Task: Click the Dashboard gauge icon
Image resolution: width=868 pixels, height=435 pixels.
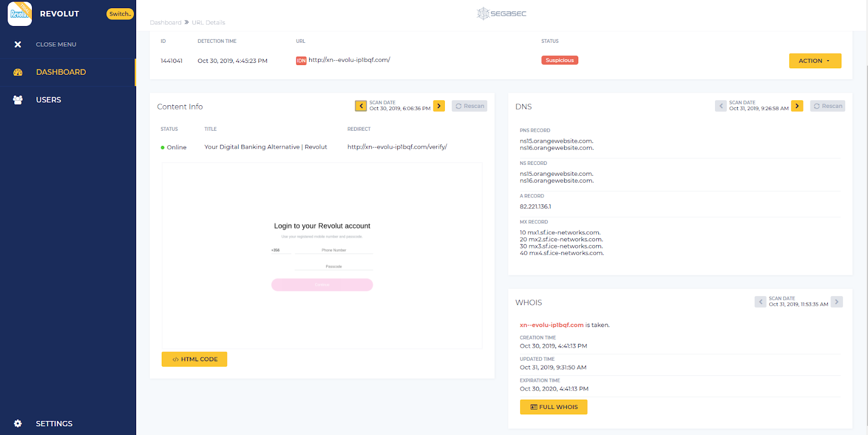Action: tap(18, 72)
